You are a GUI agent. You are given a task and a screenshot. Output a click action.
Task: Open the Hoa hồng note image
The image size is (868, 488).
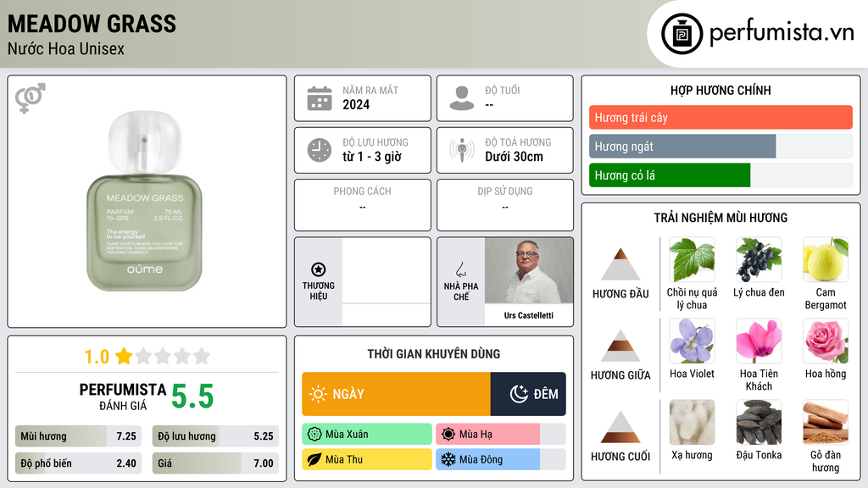coord(826,341)
